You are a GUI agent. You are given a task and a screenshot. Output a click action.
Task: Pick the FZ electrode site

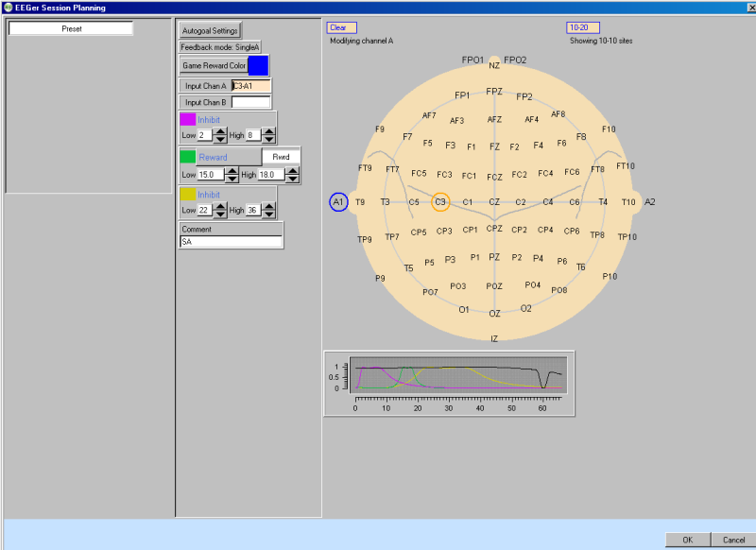(494, 146)
